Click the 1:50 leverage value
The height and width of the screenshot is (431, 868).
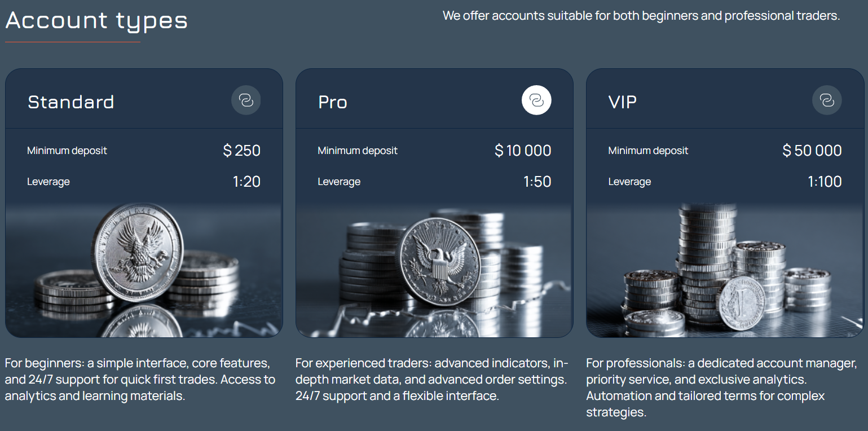(537, 182)
